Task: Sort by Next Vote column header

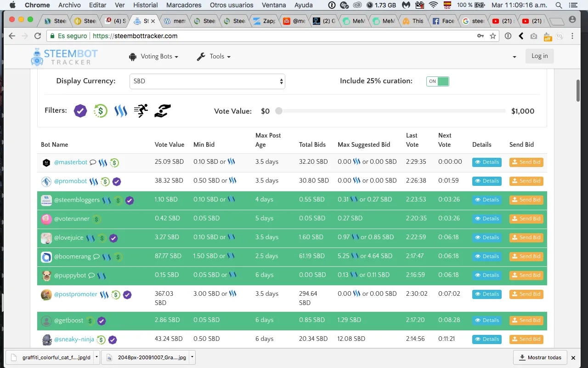Action: (445, 140)
